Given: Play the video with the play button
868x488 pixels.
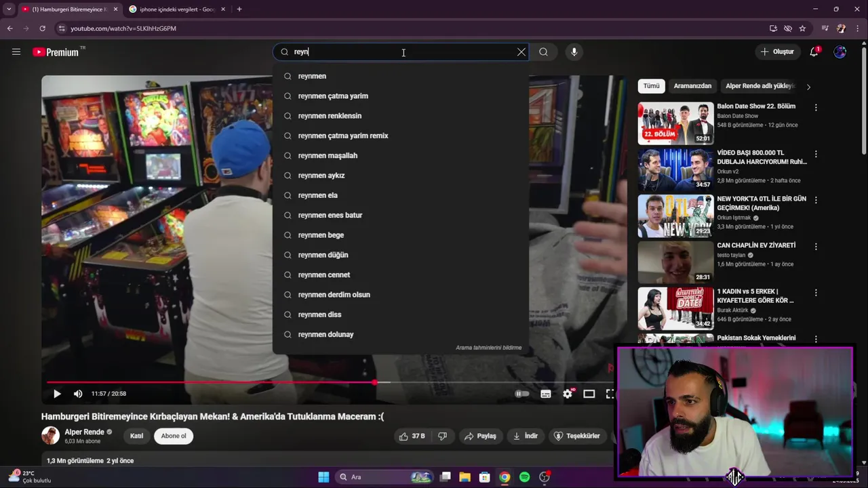Looking at the screenshot, I should click(57, 394).
